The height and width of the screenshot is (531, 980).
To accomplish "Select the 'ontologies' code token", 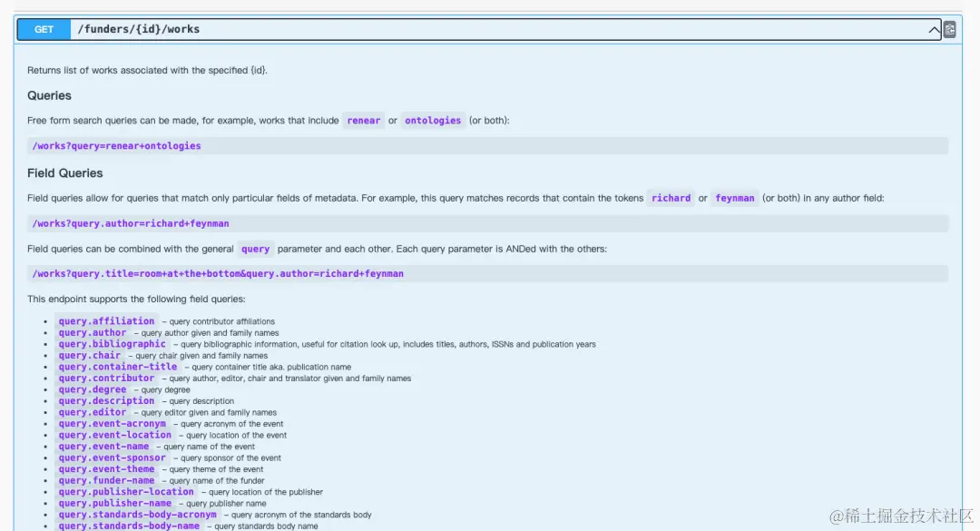I will (x=433, y=121).
